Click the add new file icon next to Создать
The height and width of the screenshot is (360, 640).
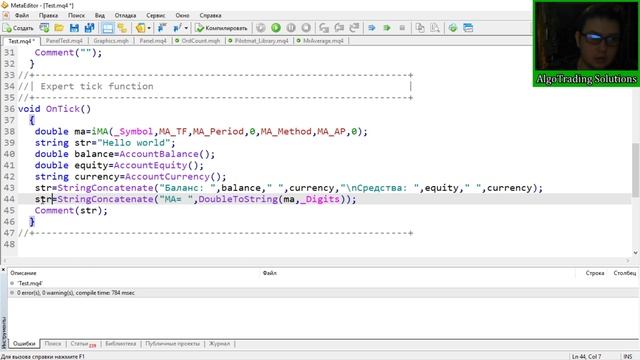[44, 28]
